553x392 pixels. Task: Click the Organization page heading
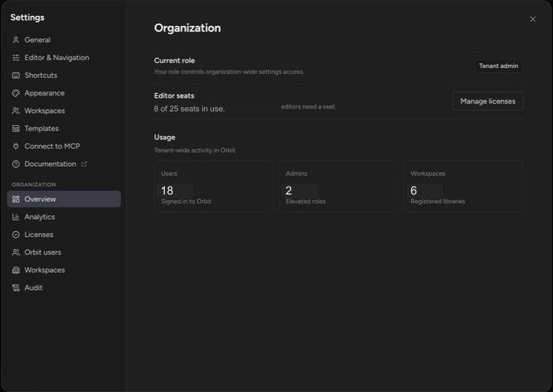click(187, 28)
